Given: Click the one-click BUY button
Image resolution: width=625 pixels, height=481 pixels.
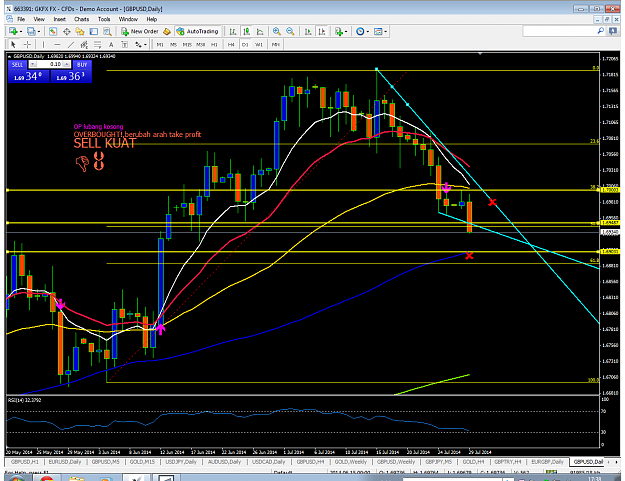Looking at the screenshot, I should [82, 65].
